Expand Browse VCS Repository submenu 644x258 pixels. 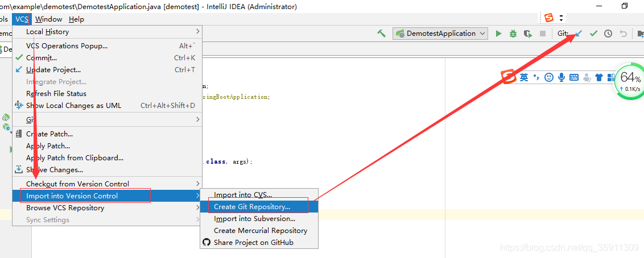[x=108, y=207]
